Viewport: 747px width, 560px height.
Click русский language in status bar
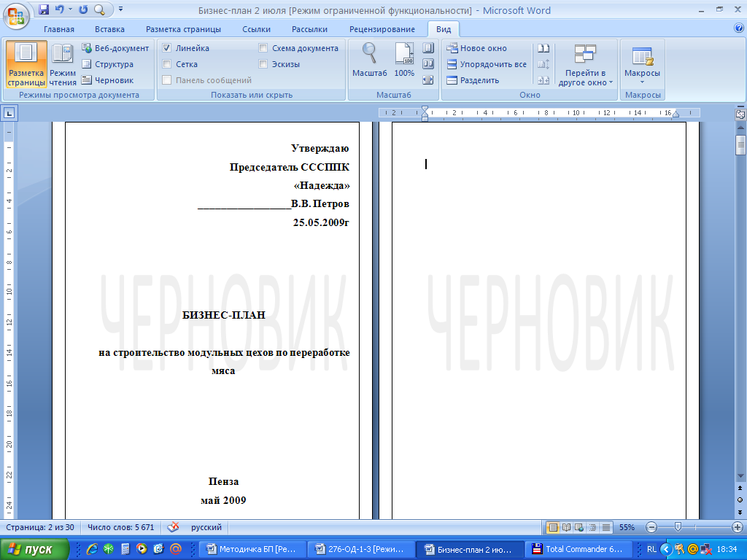206,527
